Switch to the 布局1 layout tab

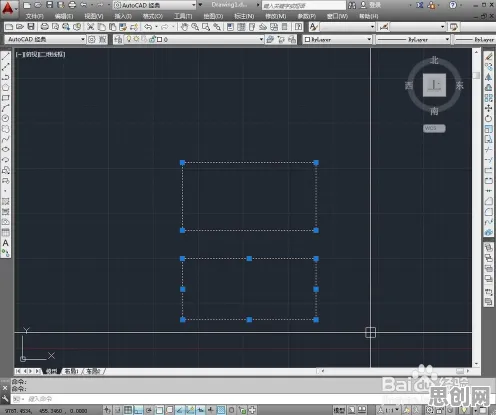click(72, 371)
